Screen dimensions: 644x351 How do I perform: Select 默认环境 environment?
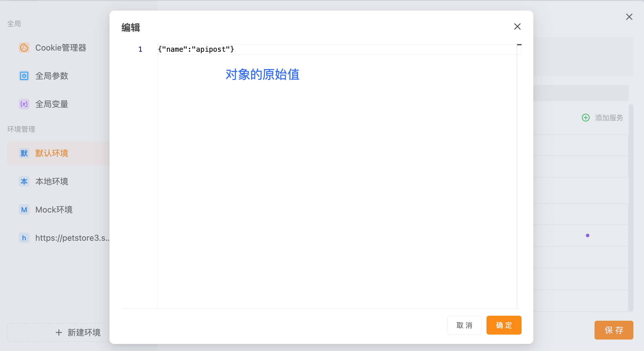tap(58, 153)
